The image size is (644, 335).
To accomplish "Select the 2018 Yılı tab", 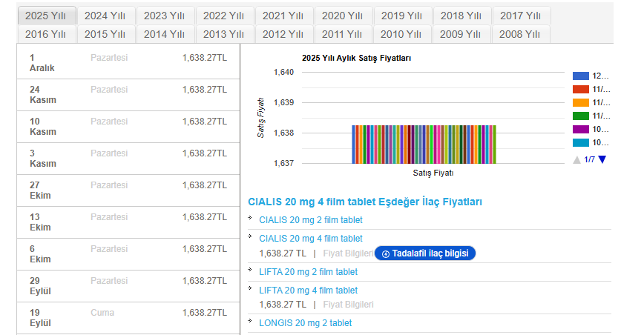I will [x=462, y=16].
